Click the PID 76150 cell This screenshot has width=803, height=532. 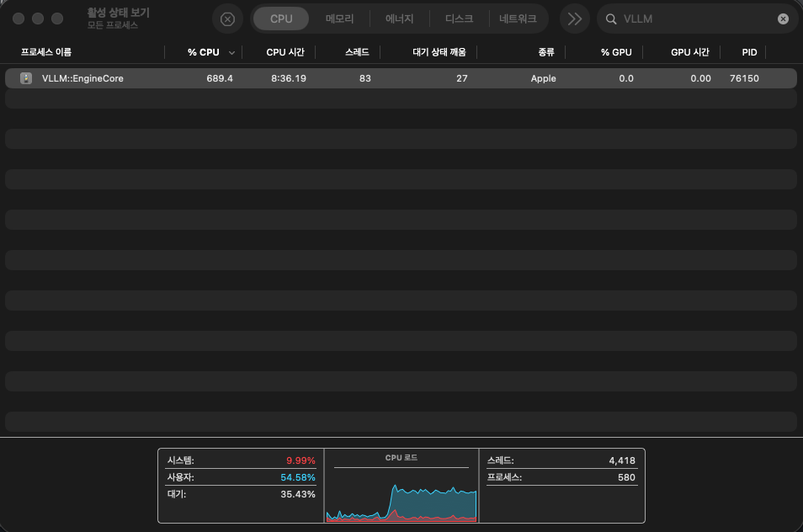[744, 78]
